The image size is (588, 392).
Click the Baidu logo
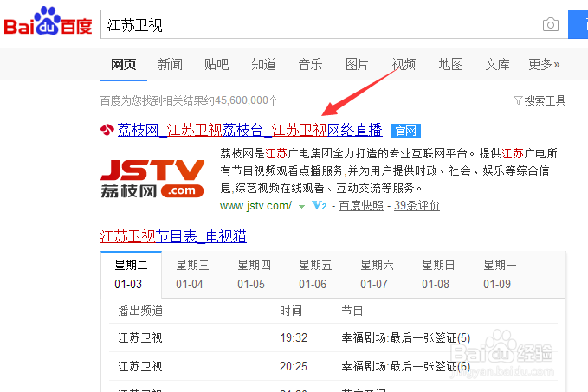point(48,22)
